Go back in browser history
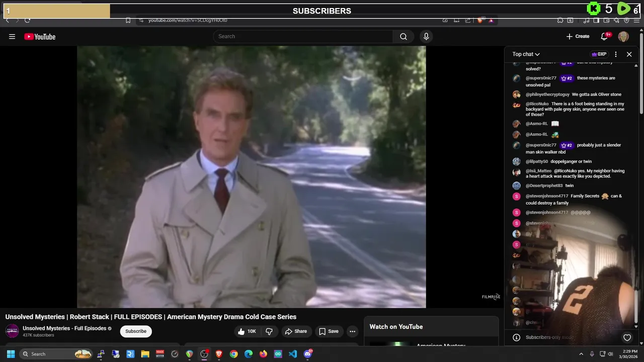Viewport: 644px width, 362px height. coord(7,20)
